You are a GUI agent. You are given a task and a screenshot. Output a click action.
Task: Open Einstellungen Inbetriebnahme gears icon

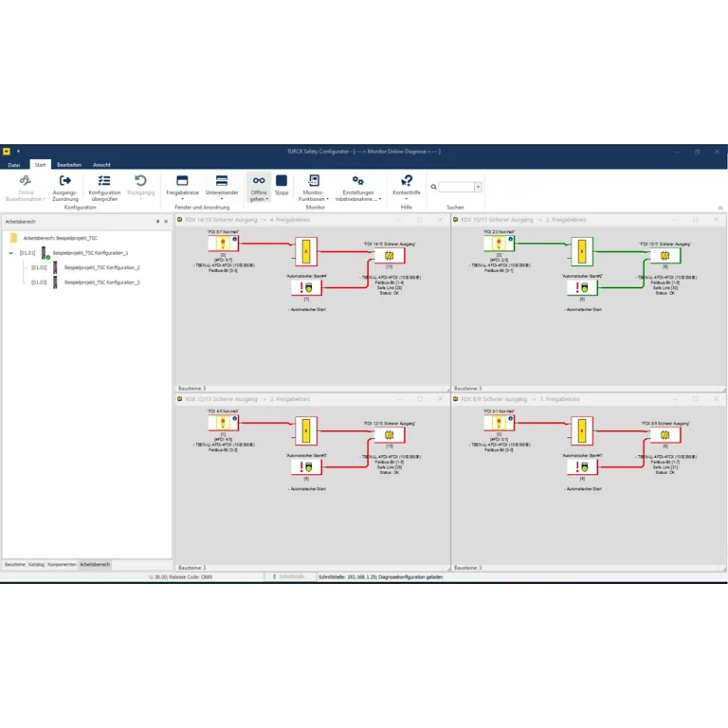[358, 181]
